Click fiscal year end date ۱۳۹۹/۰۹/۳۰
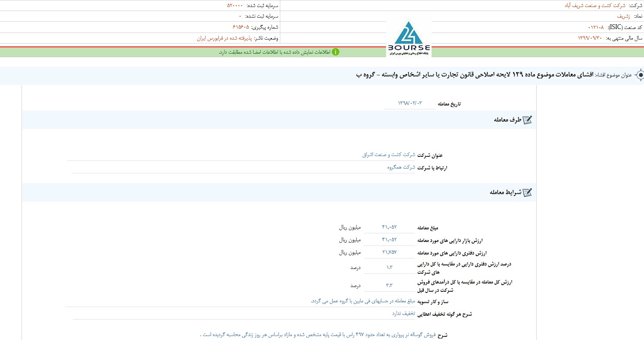Image resolution: width=644 pixels, height=340 pixels. (x=590, y=38)
